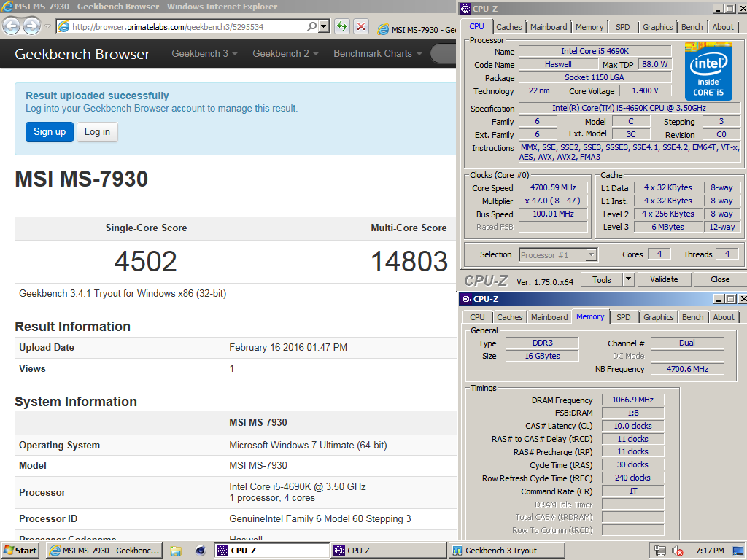This screenshot has height=560, width=747.
Task: Click the browser Forward arrow button
Action: point(31,26)
